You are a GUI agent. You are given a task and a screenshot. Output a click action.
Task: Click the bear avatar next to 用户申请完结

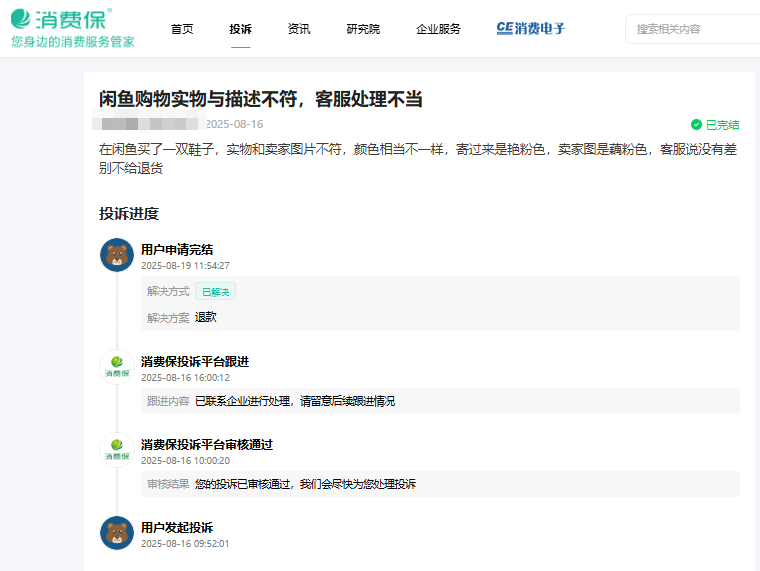coord(117,255)
